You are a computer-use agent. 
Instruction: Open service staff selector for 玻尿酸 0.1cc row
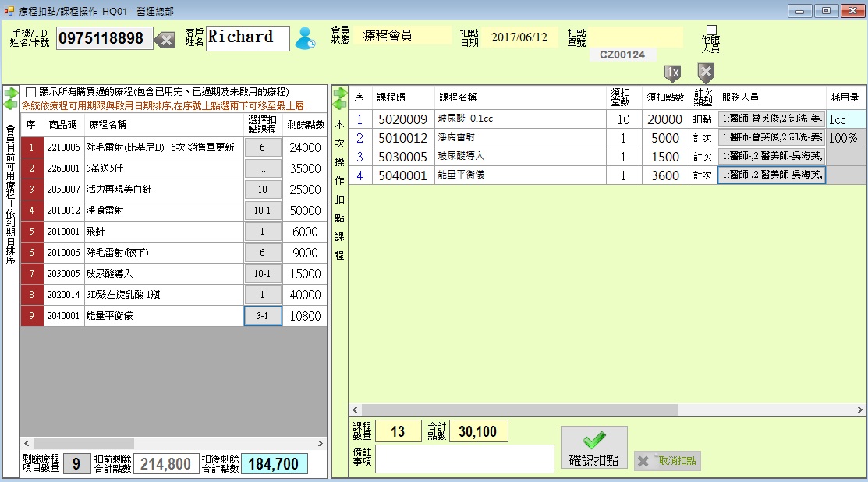771,119
